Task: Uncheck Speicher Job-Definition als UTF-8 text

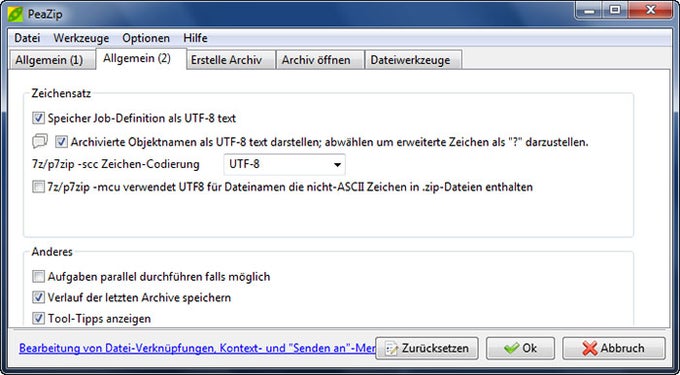Action: click(39, 118)
